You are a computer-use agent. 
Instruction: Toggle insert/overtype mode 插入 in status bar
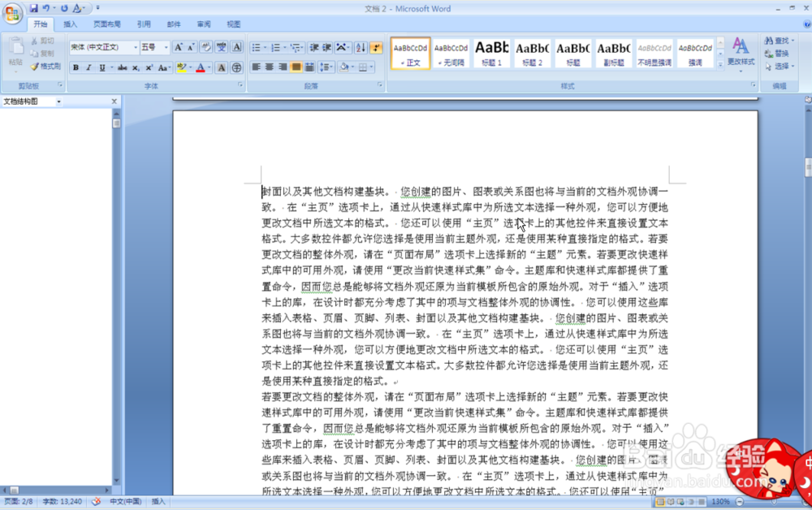tap(158, 501)
